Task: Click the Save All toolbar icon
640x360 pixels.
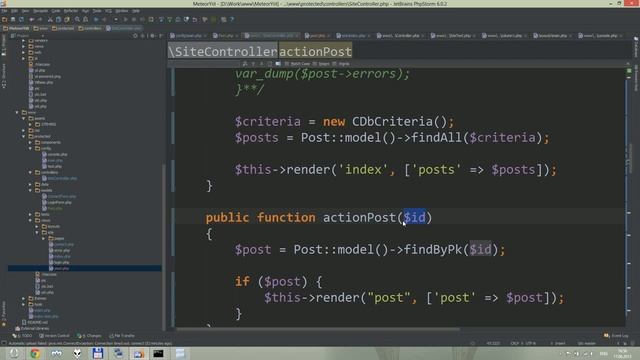Action: (x=13, y=19)
